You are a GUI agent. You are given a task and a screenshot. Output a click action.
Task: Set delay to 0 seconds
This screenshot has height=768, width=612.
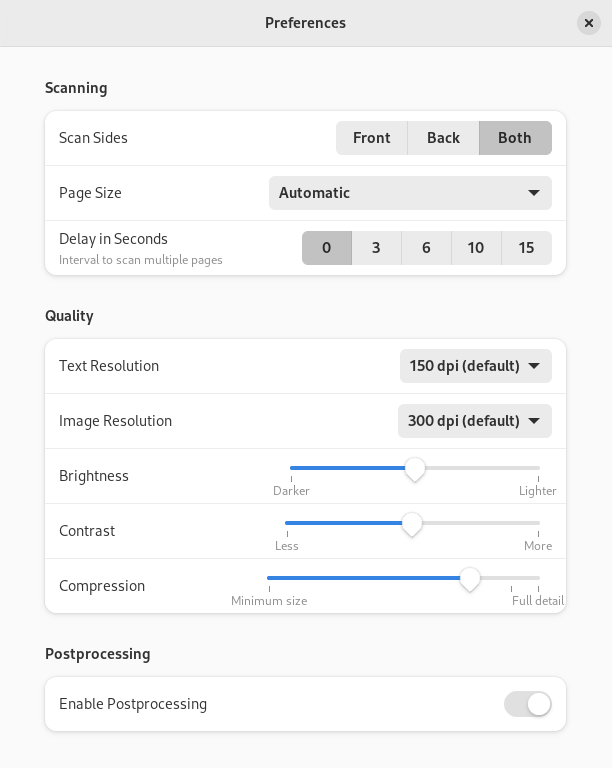coord(327,248)
